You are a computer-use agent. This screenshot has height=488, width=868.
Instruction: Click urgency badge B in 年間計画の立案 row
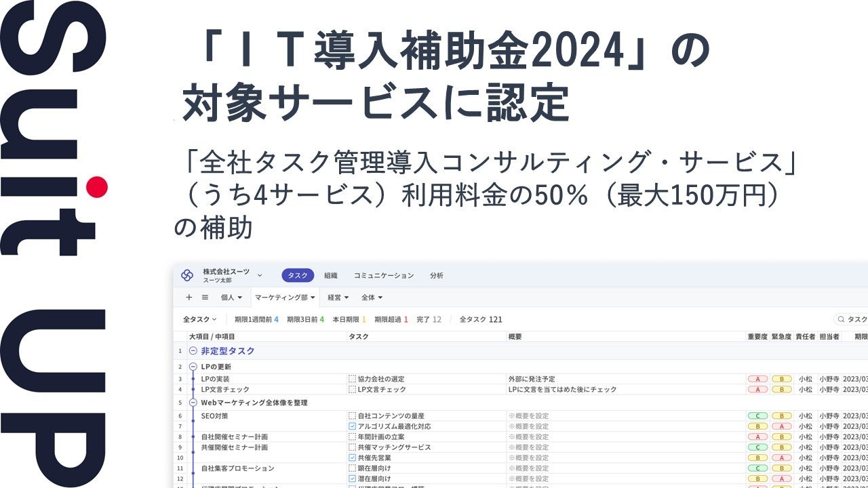pyautogui.click(x=782, y=437)
